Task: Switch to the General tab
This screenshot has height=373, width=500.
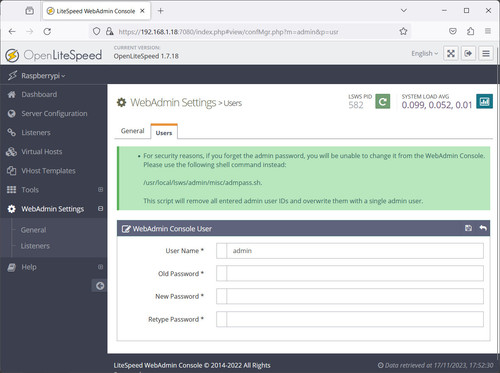Action: (x=132, y=131)
